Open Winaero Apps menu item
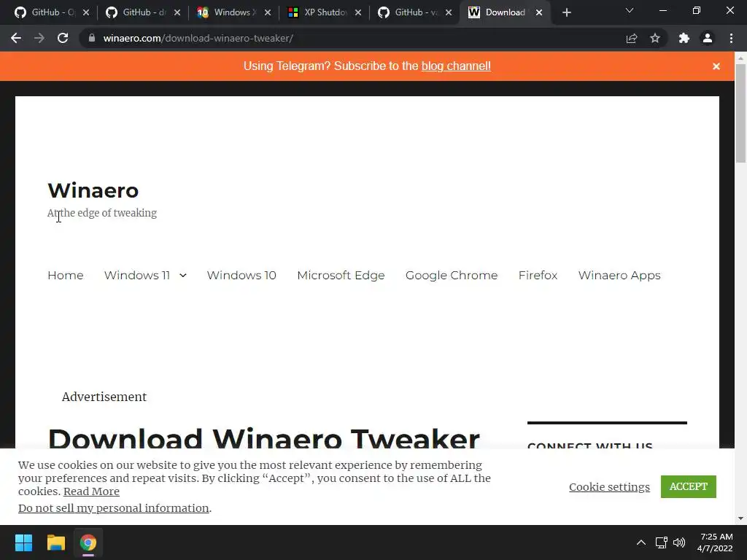The width and height of the screenshot is (747, 560). (619, 276)
